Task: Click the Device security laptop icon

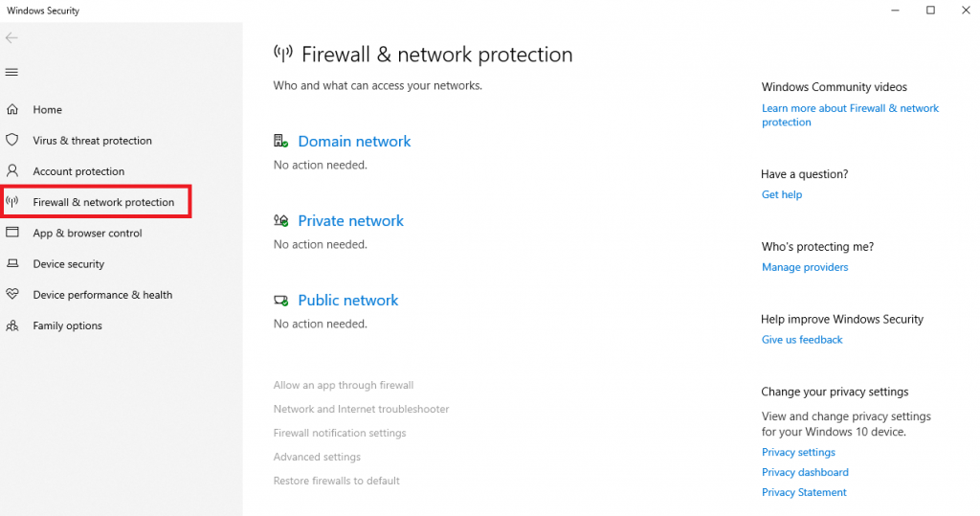Action: (x=12, y=264)
